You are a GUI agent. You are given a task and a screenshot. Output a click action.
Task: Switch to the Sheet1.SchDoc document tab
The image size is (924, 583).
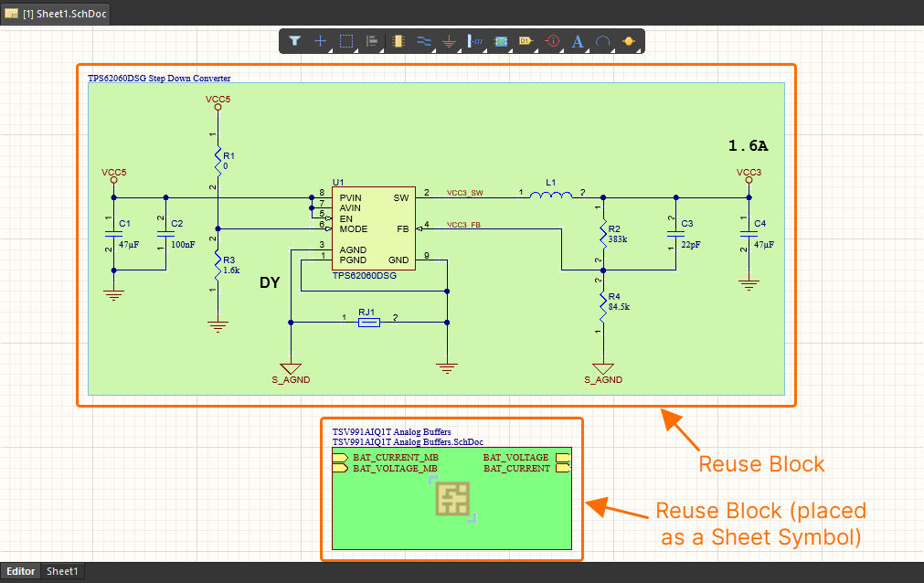[x=57, y=13]
